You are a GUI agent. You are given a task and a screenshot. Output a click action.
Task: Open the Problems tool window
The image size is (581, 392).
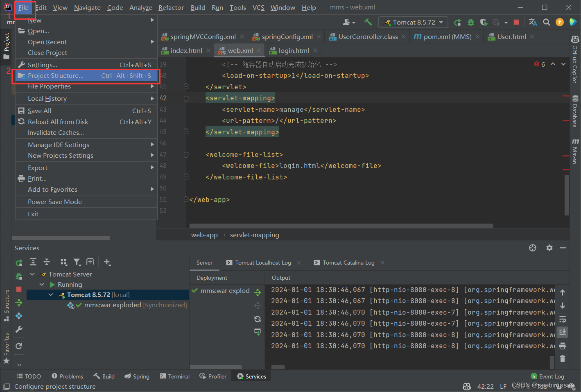click(68, 376)
